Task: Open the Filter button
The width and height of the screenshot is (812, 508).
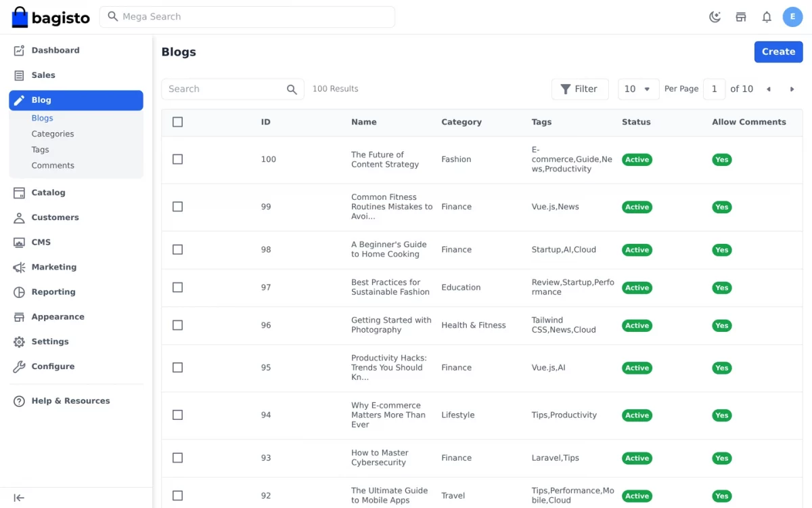Action: tap(580, 89)
